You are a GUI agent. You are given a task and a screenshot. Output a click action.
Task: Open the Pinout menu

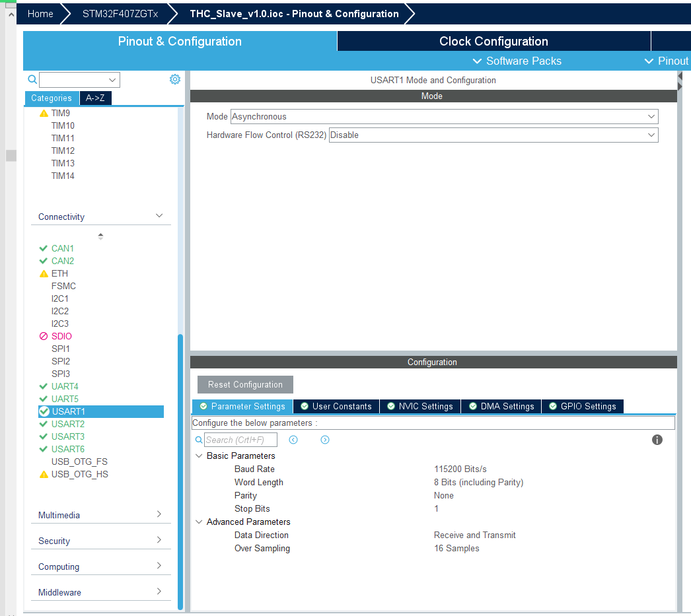(667, 61)
